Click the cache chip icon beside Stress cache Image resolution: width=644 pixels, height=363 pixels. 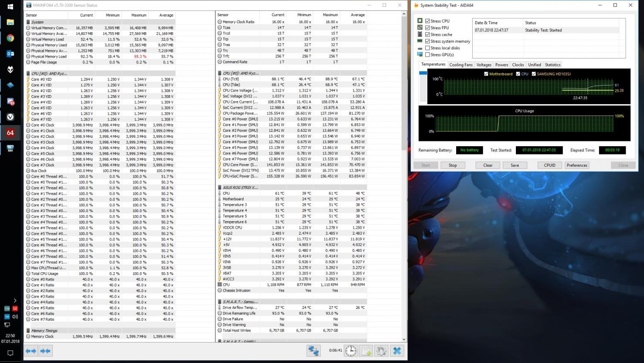(x=420, y=34)
